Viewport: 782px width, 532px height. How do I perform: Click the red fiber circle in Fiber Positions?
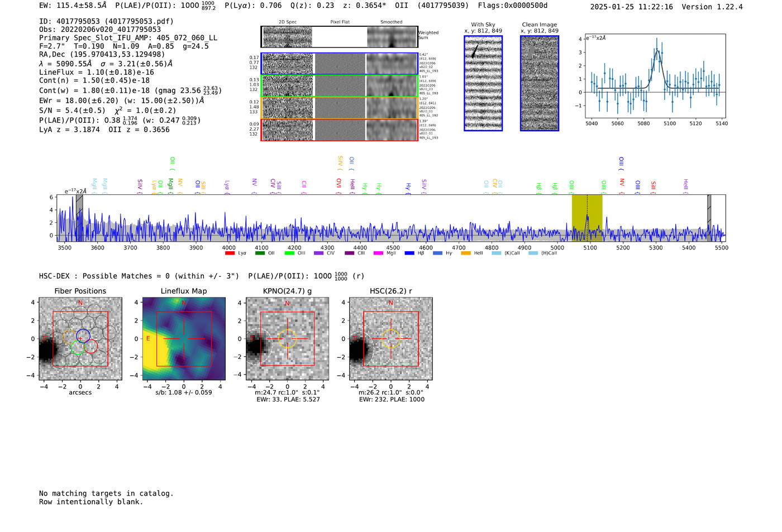[90, 346]
